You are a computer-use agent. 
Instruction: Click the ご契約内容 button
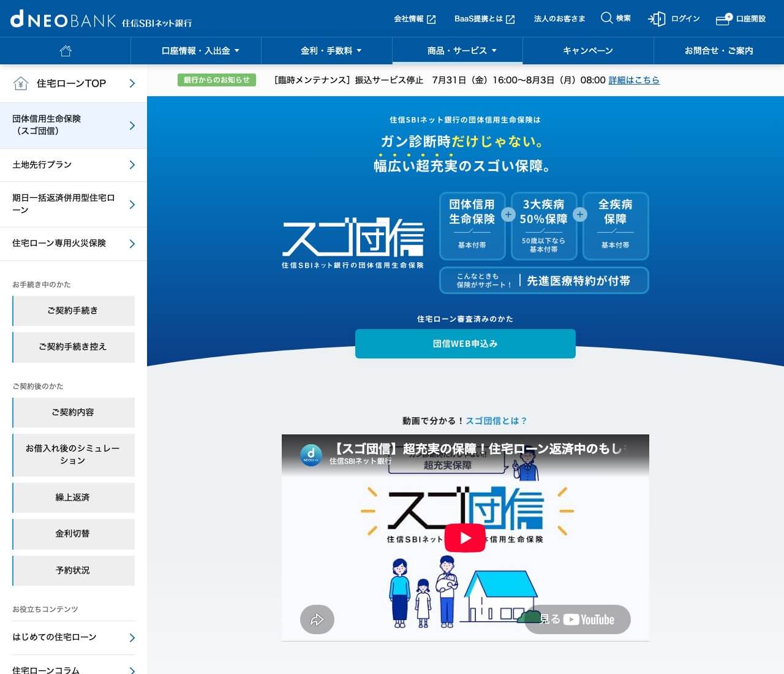tap(73, 412)
